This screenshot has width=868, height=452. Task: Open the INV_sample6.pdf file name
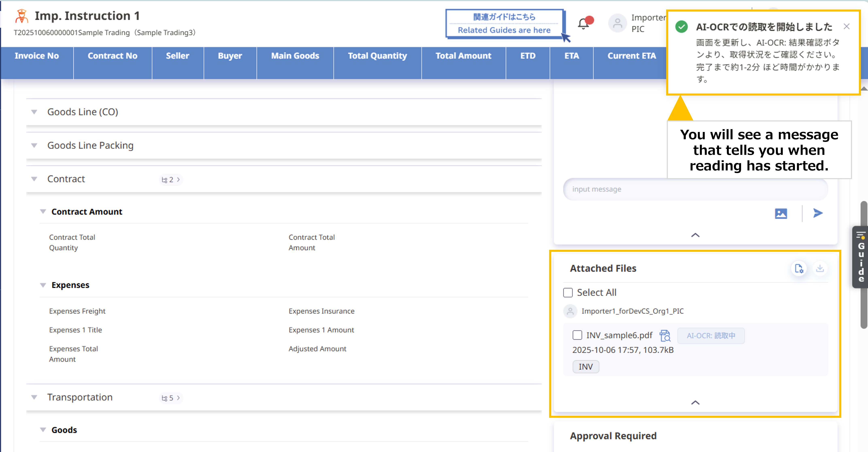(x=619, y=335)
